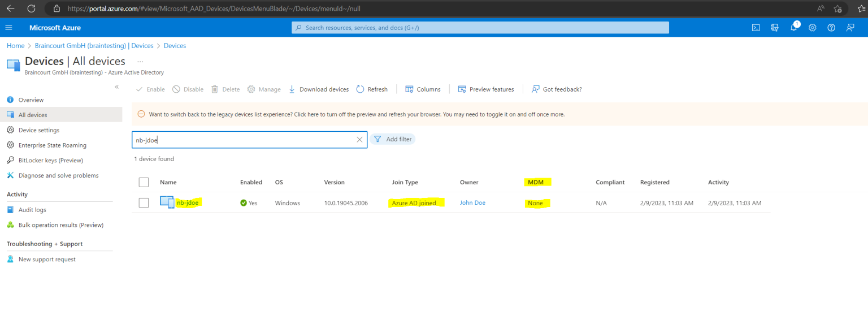
Task: Open the directories and subscriptions filter icon
Action: 775,28
